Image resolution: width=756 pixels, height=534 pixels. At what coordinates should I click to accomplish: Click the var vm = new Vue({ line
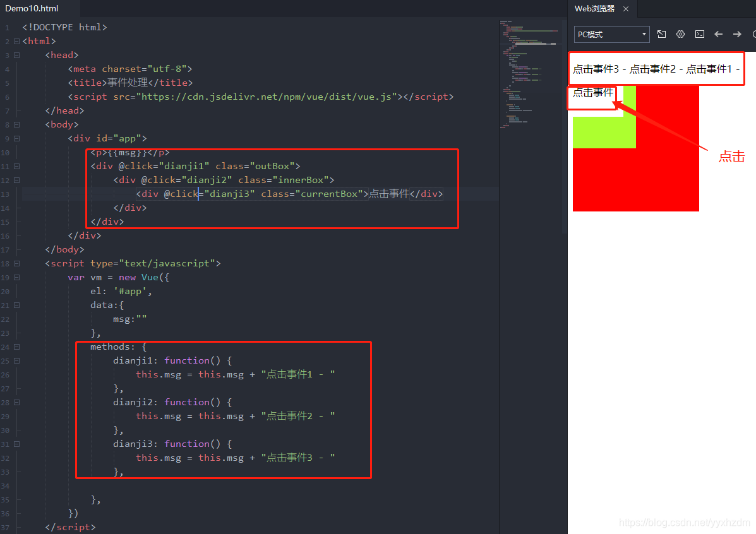tap(119, 278)
